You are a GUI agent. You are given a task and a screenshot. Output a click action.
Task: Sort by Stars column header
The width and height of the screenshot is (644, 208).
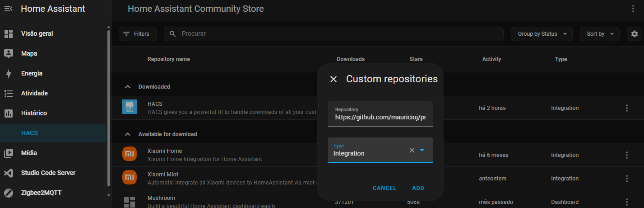[416, 59]
